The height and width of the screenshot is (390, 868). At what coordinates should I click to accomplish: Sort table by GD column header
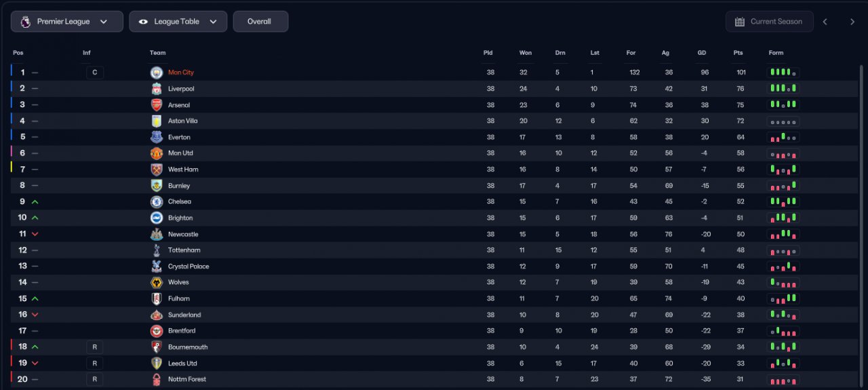coord(702,53)
